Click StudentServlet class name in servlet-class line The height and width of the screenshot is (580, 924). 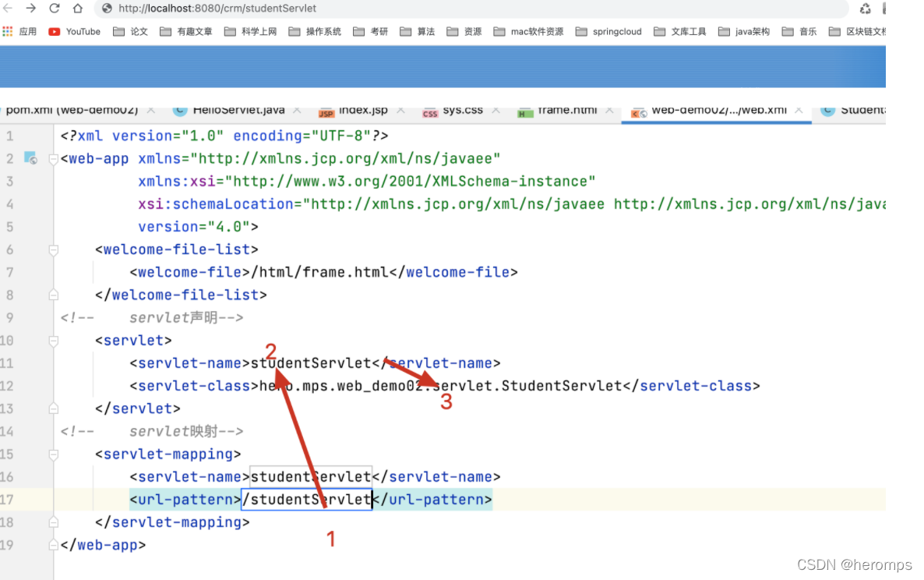click(562, 386)
